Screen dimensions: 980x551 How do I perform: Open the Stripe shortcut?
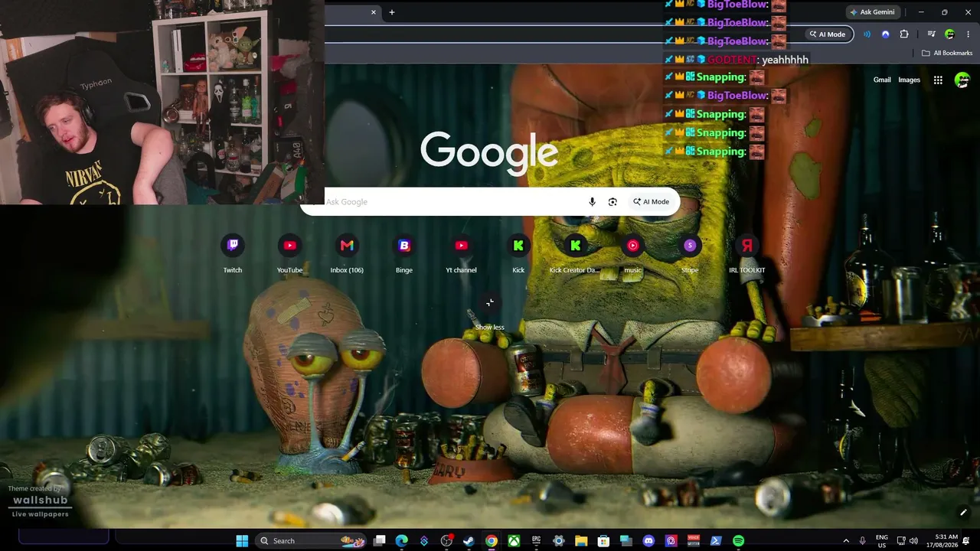690,253
